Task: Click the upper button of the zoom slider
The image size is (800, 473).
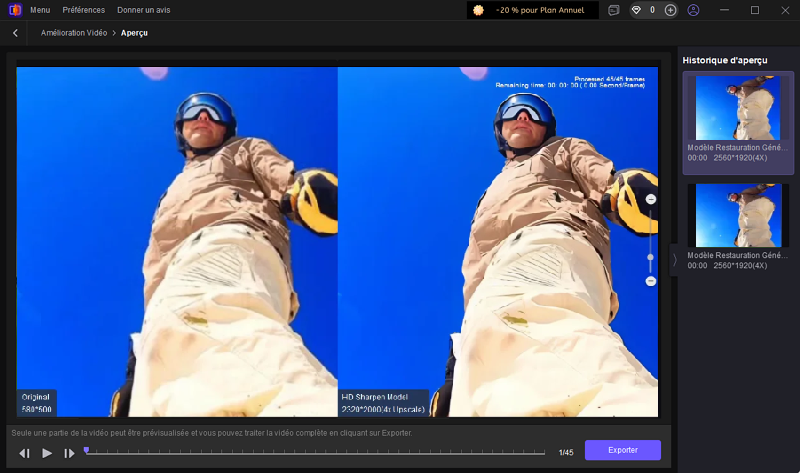Action: (x=651, y=200)
